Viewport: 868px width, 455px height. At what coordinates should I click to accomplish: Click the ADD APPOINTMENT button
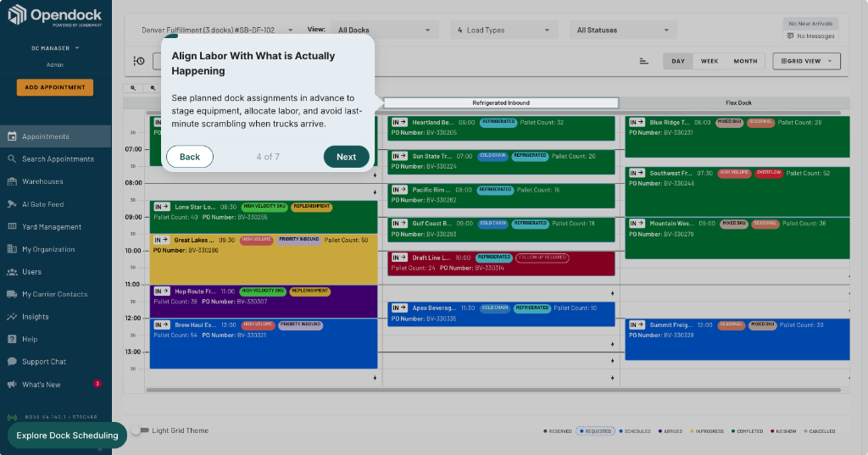click(x=55, y=87)
